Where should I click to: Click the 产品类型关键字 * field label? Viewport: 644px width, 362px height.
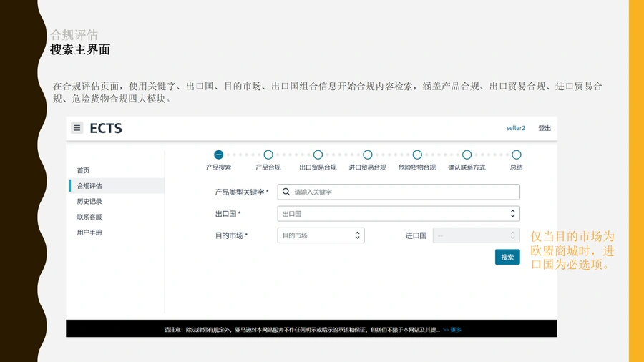pyautogui.click(x=242, y=192)
